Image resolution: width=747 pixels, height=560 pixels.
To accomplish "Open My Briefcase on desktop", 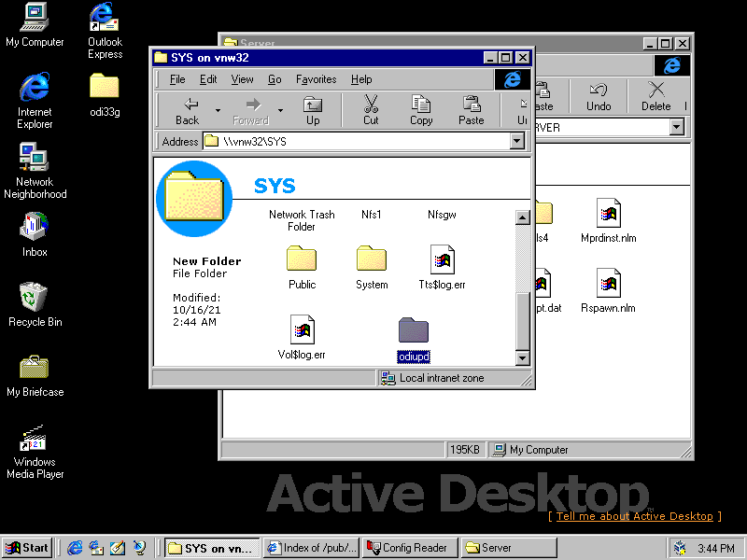I will point(35,376).
